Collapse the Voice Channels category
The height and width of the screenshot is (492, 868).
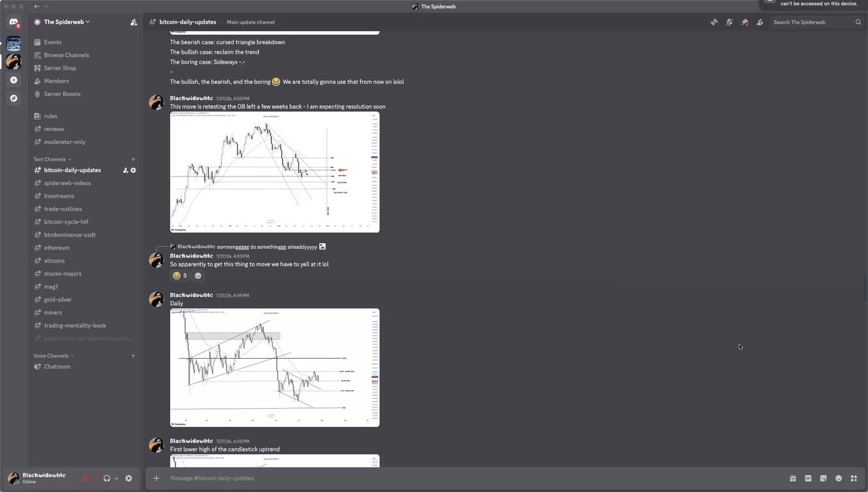coord(54,356)
